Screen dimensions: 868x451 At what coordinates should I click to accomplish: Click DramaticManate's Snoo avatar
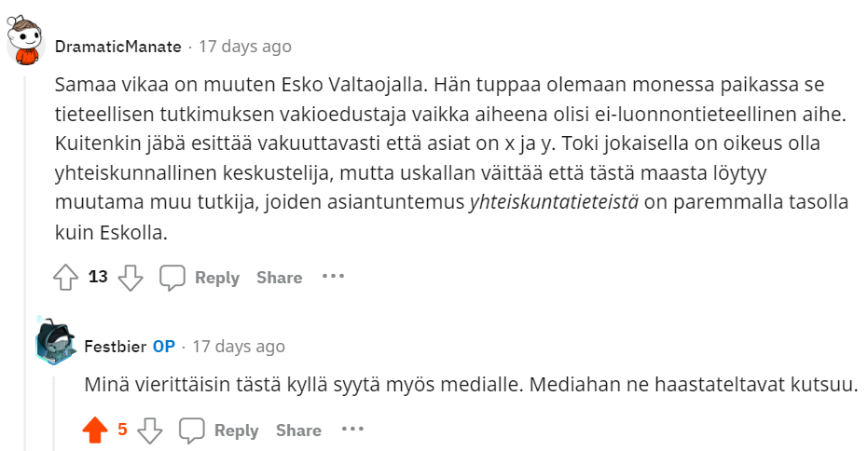pyautogui.click(x=25, y=42)
